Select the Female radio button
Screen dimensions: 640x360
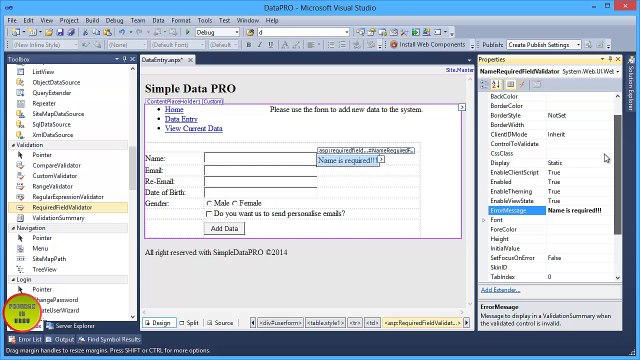[x=235, y=203]
